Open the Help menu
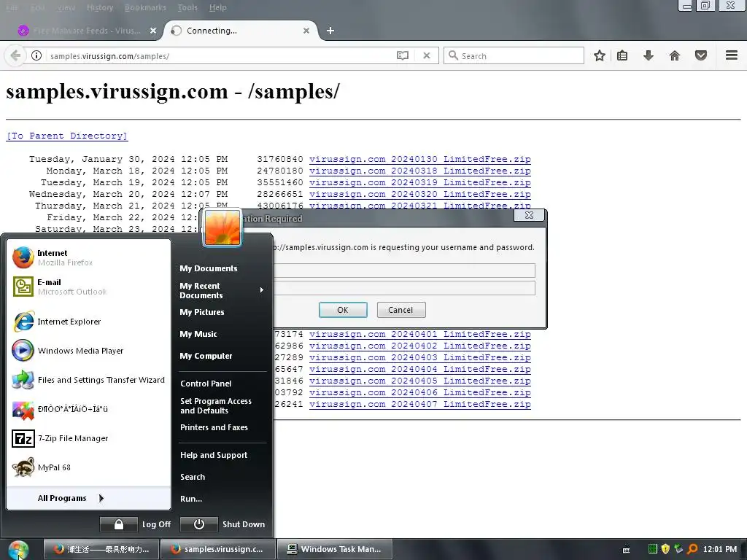The image size is (747, 560). point(217,7)
